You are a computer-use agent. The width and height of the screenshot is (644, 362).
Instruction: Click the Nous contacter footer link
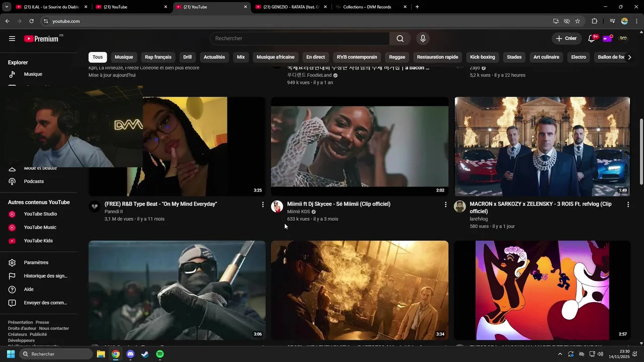click(x=54, y=328)
